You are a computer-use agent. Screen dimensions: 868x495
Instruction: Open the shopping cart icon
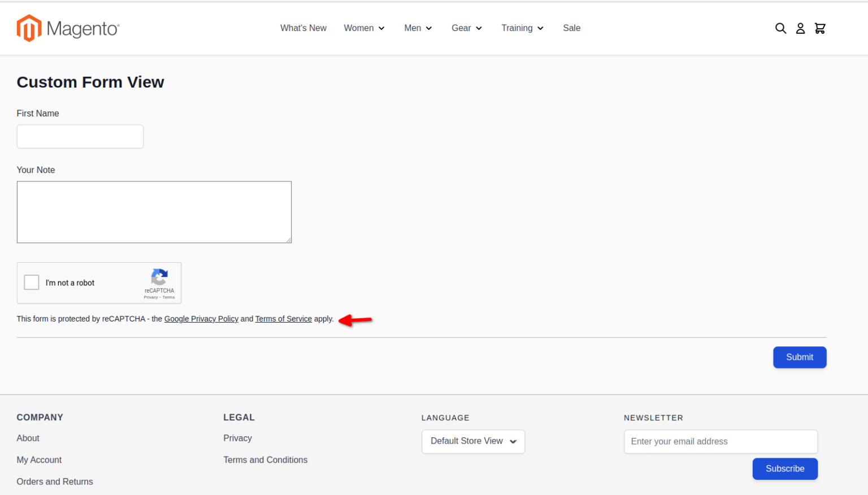pyautogui.click(x=819, y=28)
